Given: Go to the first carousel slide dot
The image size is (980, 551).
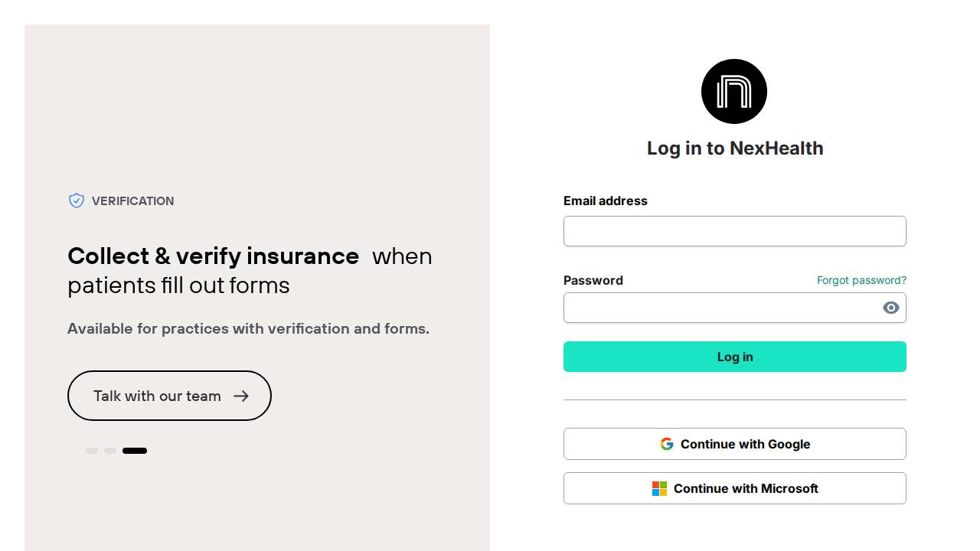Looking at the screenshot, I should click(x=92, y=451).
